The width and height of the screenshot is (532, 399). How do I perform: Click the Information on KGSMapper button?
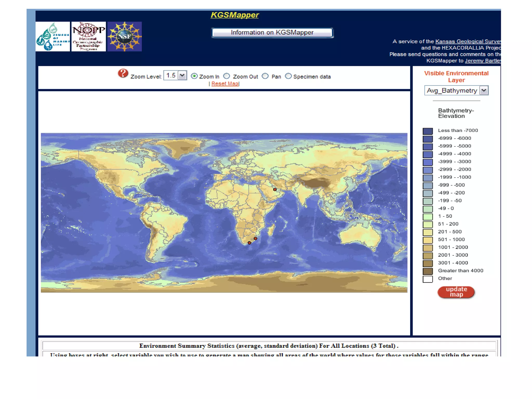[272, 32]
